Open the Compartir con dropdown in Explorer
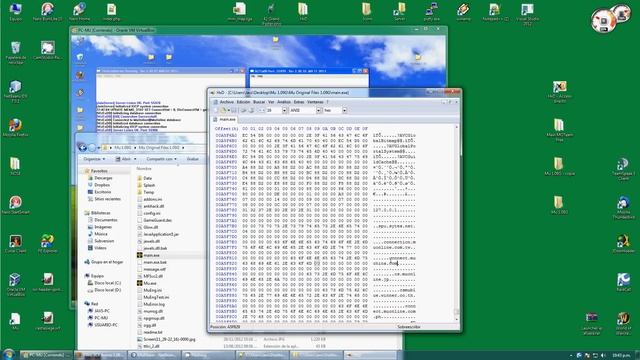 (x=161, y=159)
